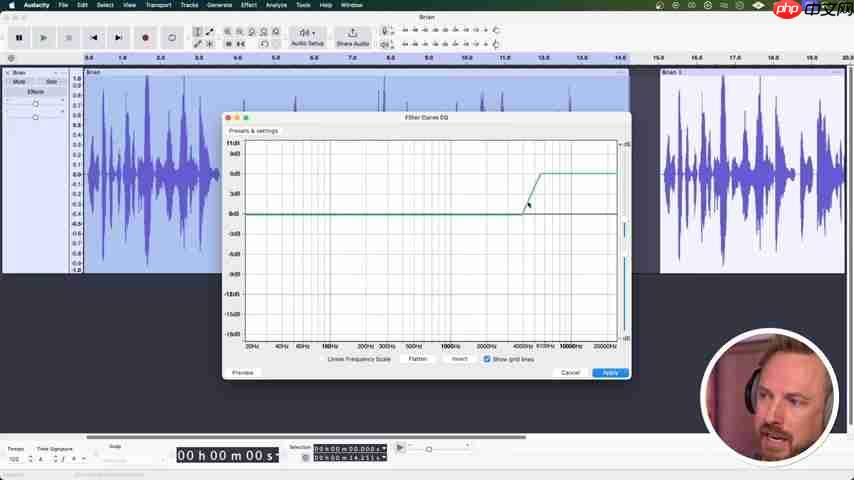Click the Brian 1 clip title bar
The height and width of the screenshot is (480, 854).
coord(752,72)
